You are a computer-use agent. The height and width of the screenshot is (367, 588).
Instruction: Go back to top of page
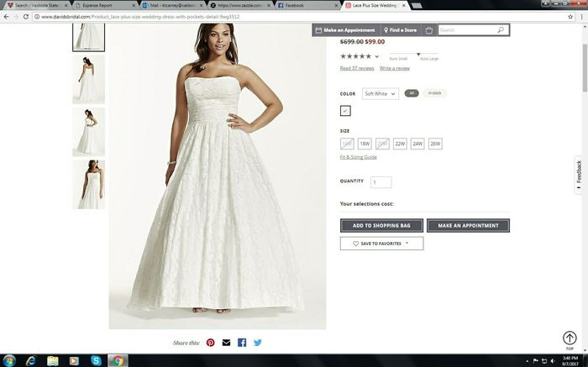click(570, 338)
